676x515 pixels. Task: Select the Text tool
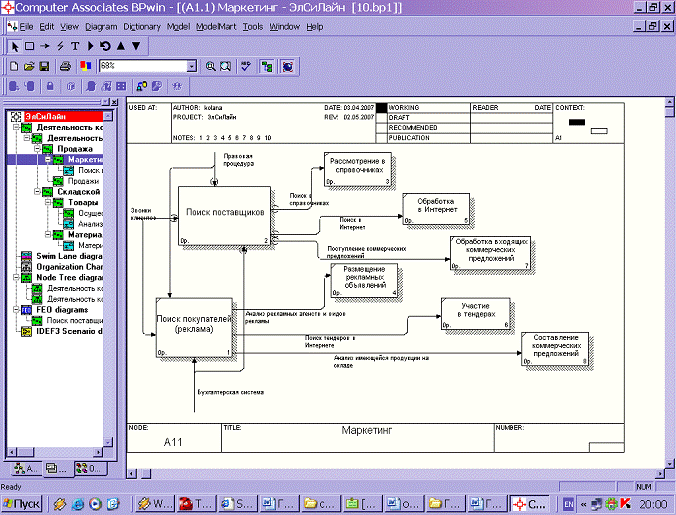[x=76, y=46]
